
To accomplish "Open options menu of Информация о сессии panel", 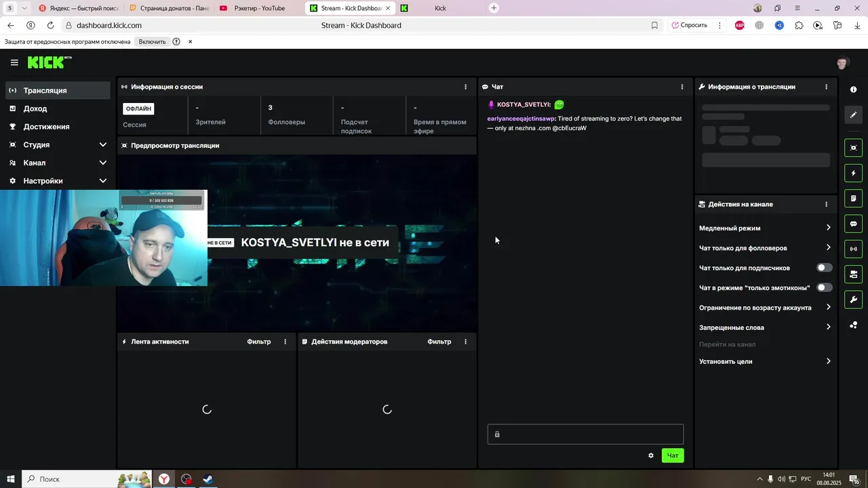I will (x=465, y=87).
